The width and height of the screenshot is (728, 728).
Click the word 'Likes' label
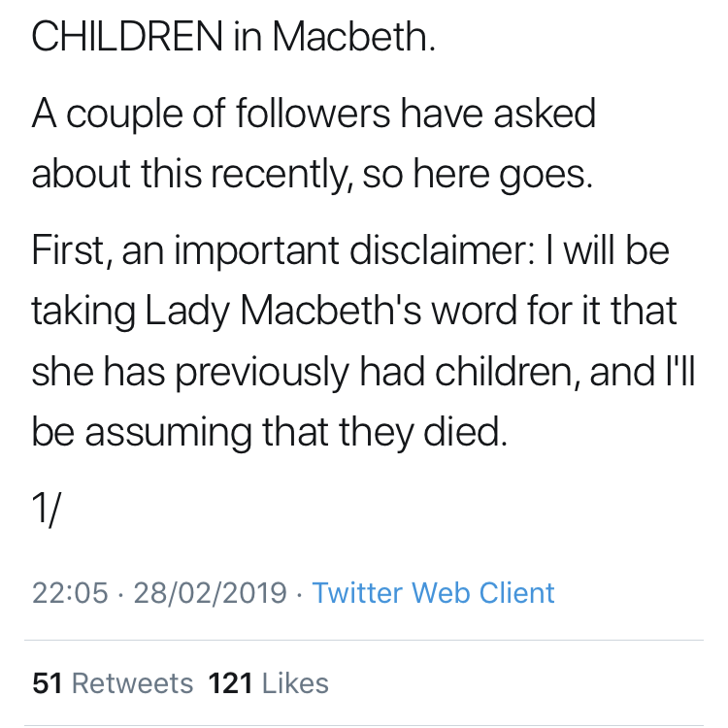click(x=295, y=682)
